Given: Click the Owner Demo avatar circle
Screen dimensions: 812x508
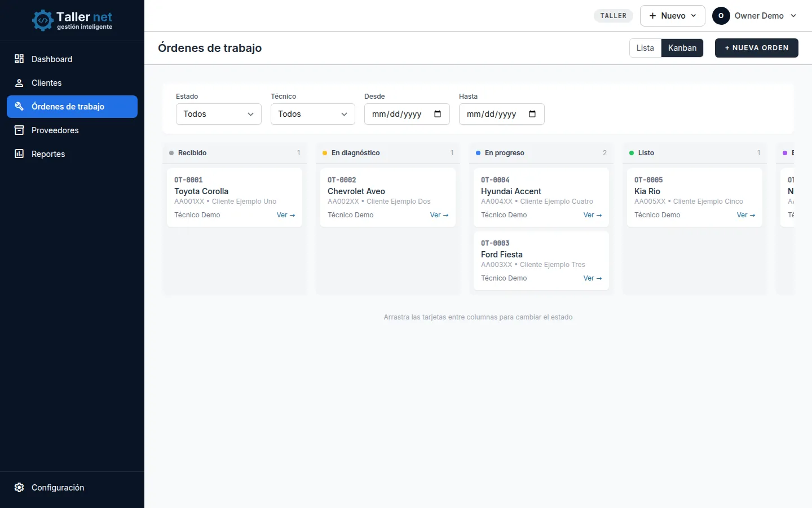Looking at the screenshot, I should [721, 16].
